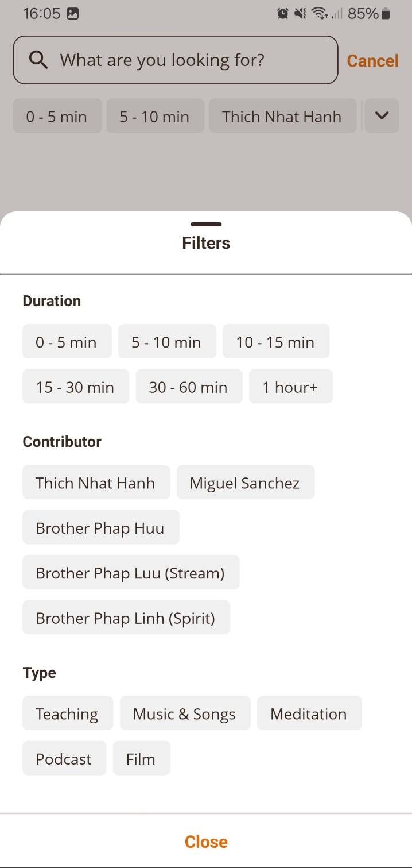Tap the Thich Nhat Hanh quick chip at top
412x868 pixels.
coord(282,116)
